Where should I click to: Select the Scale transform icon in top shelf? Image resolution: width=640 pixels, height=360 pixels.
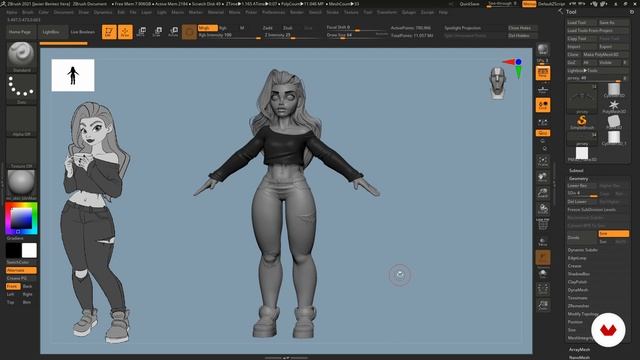(157, 32)
